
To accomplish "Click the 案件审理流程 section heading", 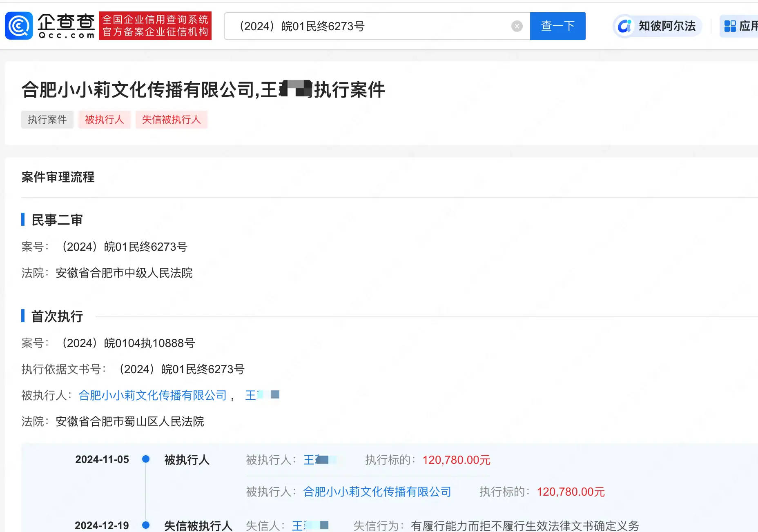I will [58, 177].
